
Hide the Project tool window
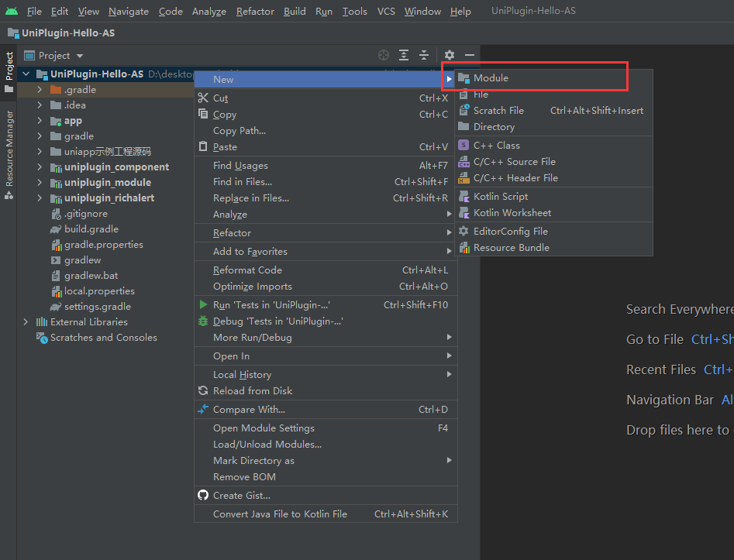coord(469,55)
